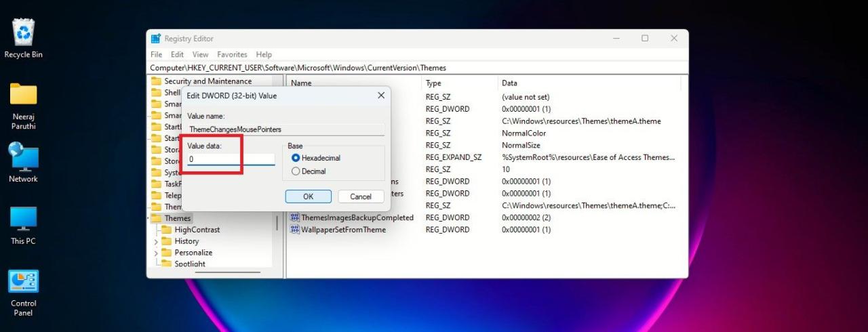Open the Neeraj Paruthi folder icon

click(x=24, y=94)
